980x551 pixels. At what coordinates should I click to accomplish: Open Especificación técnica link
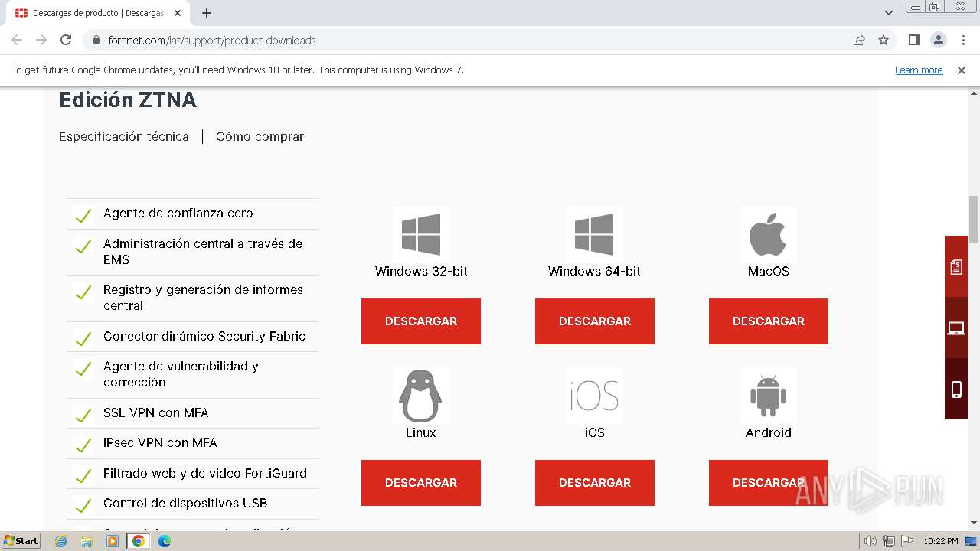click(x=124, y=136)
